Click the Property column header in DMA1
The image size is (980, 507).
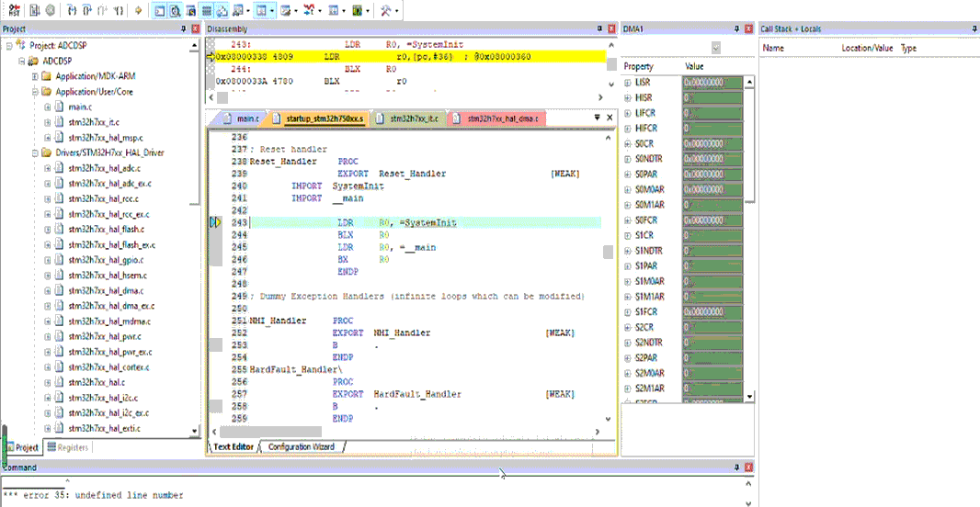[x=639, y=66]
